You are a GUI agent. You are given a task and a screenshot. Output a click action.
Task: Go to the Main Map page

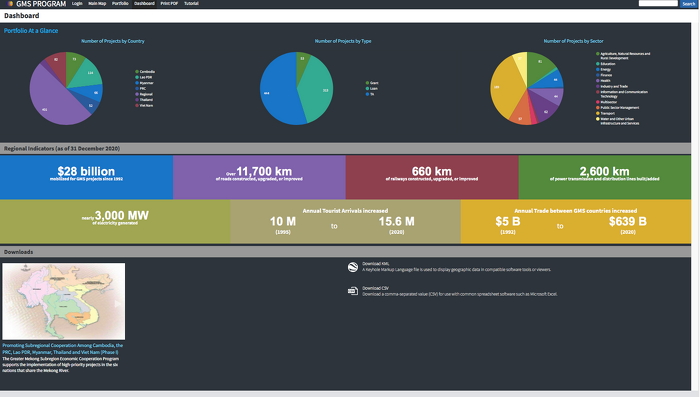point(97,4)
